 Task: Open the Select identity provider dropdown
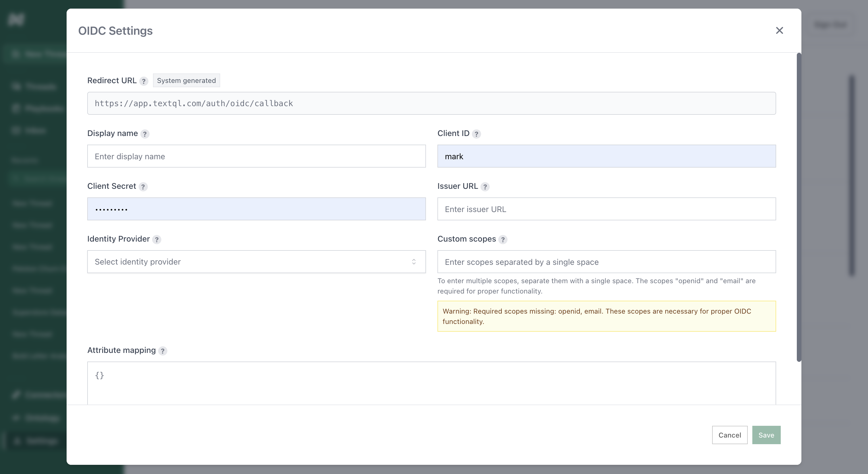[249, 262]
